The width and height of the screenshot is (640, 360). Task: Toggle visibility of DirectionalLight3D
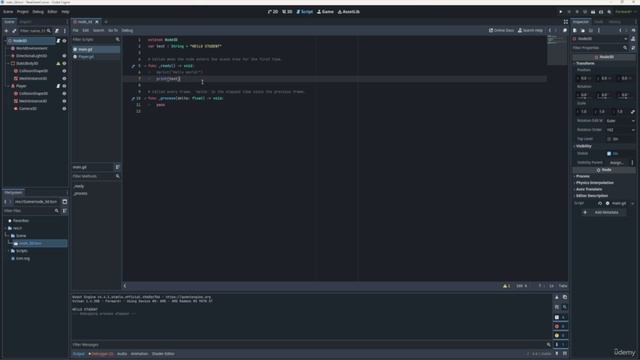[64, 56]
